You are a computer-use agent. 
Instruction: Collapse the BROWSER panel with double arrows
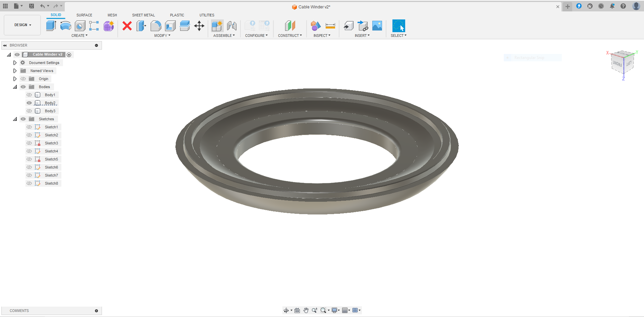(x=5, y=45)
